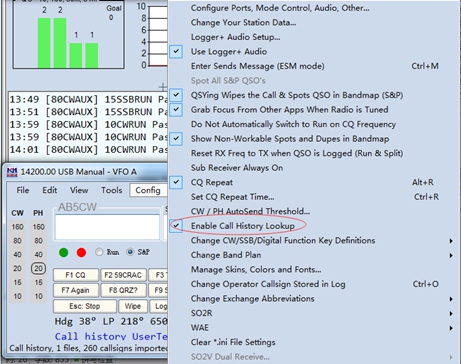Click the Call history UserText line
The width and height of the screenshot is (461, 364).
point(111,336)
